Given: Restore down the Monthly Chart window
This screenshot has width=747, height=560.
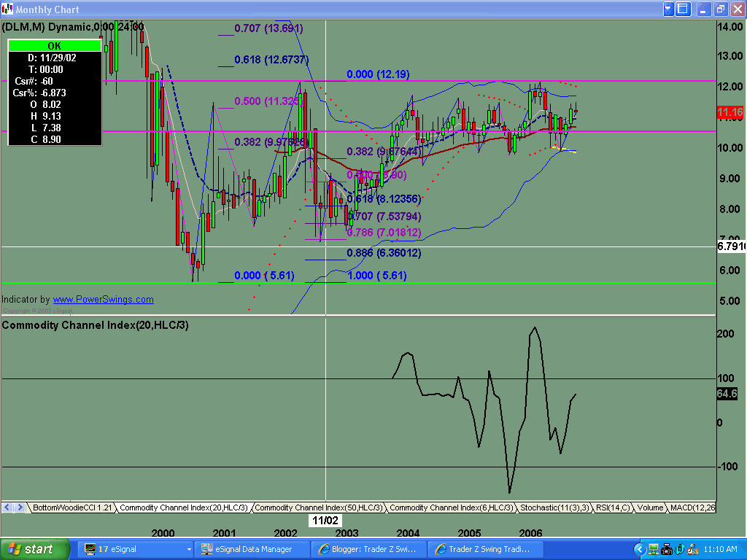Looking at the screenshot, I should pyautogui.click(x=720, y=9).
